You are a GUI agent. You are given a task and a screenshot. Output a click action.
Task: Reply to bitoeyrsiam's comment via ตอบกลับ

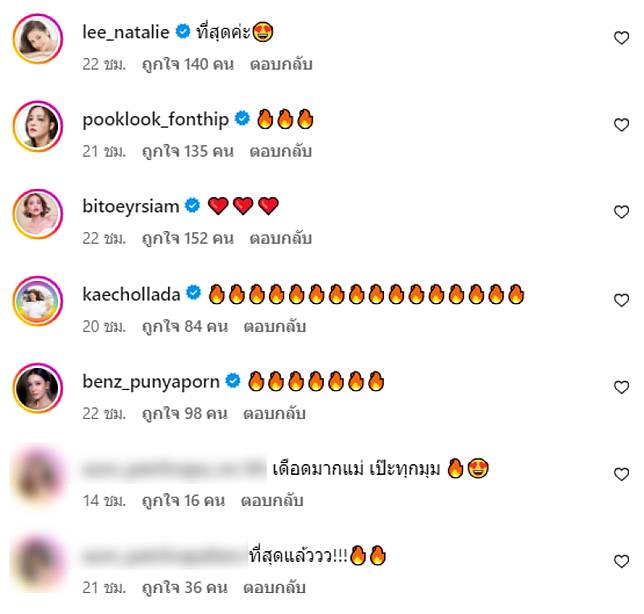tap(281, 238)
